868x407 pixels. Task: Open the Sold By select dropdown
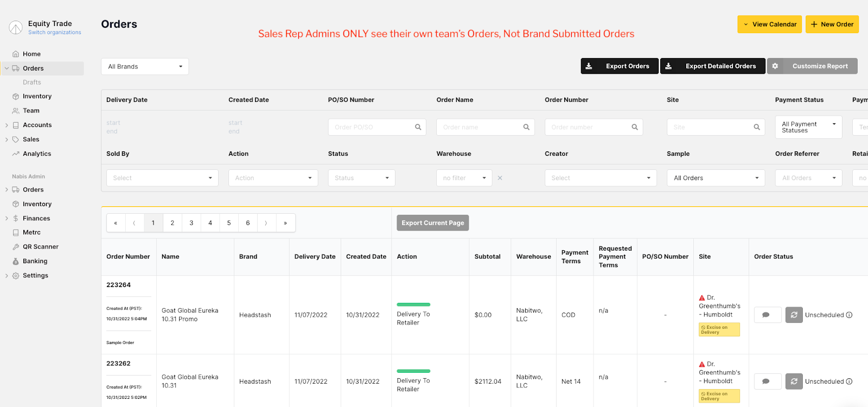point(162,178)
